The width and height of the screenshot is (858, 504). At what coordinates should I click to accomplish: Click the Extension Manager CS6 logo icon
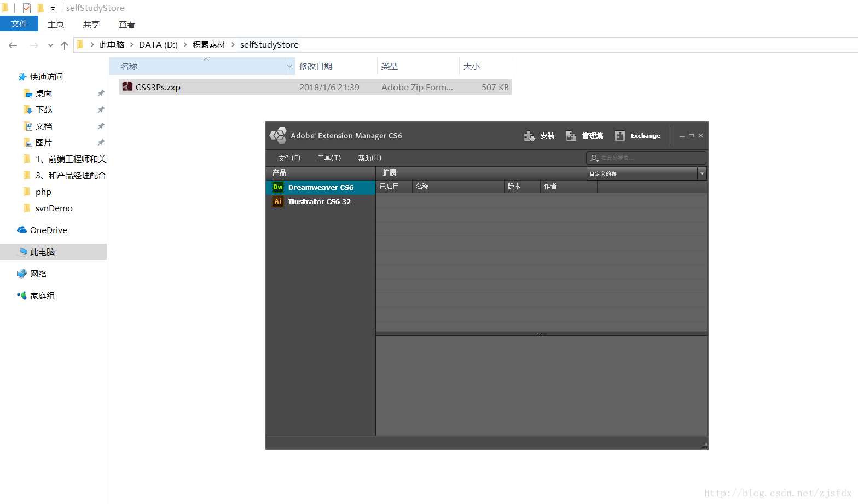tap(278, 135)
